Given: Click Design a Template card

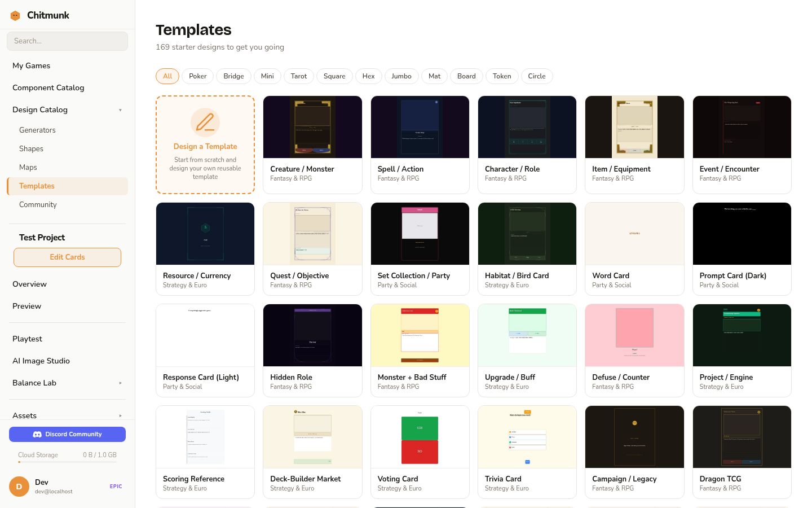Looking at the screenshot, I should pos(205,144).
